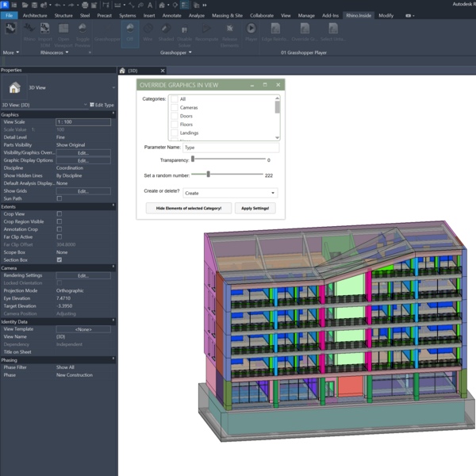Screen dimensions: 476x476
Task: Click Edit Type in Properties panel
Action: [102, 105]
